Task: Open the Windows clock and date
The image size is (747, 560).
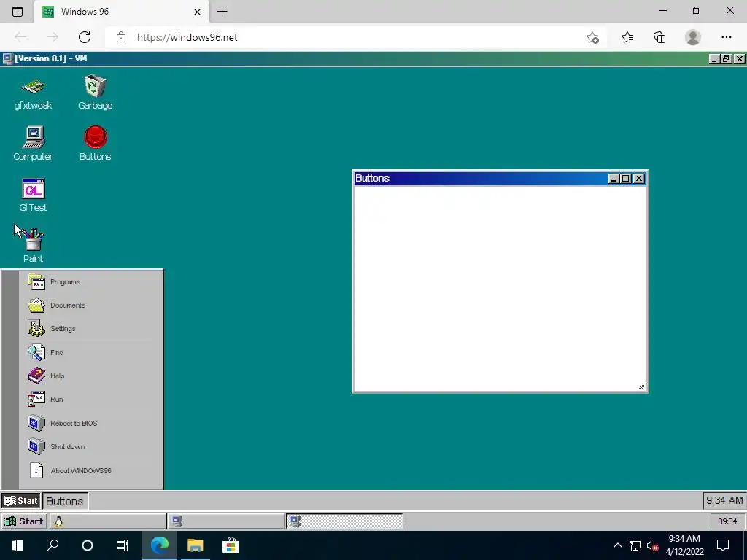Action: (684, 545)
